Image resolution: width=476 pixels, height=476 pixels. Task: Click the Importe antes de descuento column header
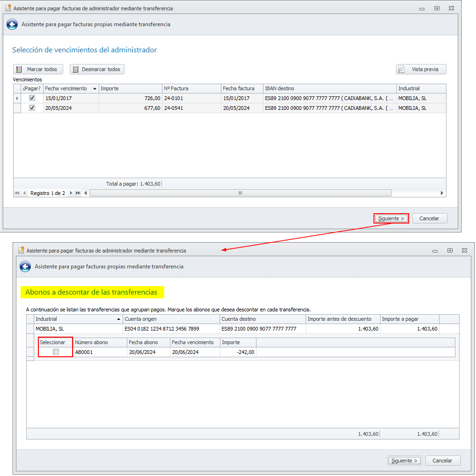pyautogui.click(x=343, y=319)
